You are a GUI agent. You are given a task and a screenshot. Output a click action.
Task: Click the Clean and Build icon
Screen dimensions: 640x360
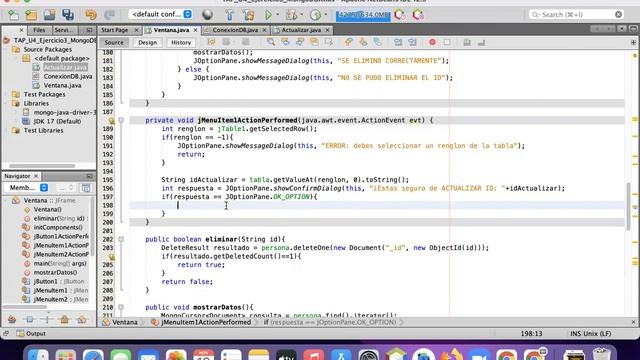pos(248,15)
